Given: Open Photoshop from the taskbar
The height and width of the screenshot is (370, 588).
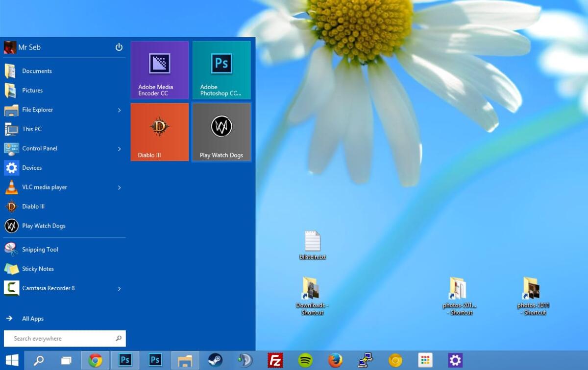Looking at the screenshot, I should pos(125,360).
